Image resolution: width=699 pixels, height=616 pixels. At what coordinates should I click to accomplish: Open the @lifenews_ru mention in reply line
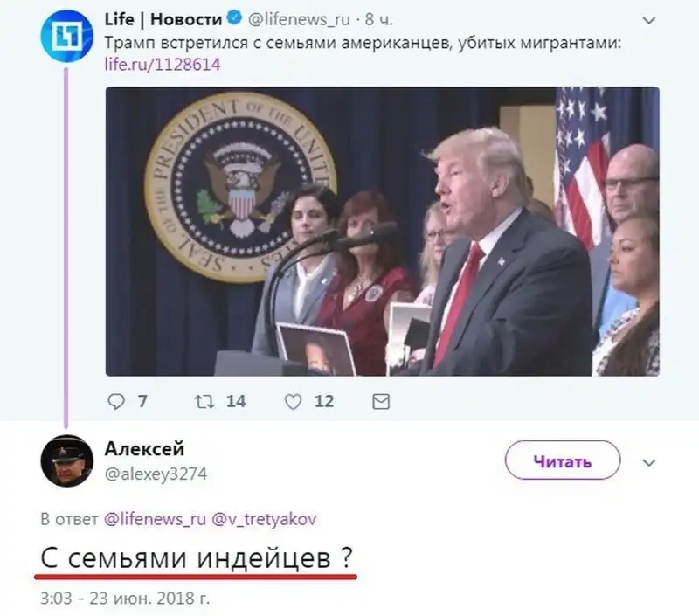point(156,519)
